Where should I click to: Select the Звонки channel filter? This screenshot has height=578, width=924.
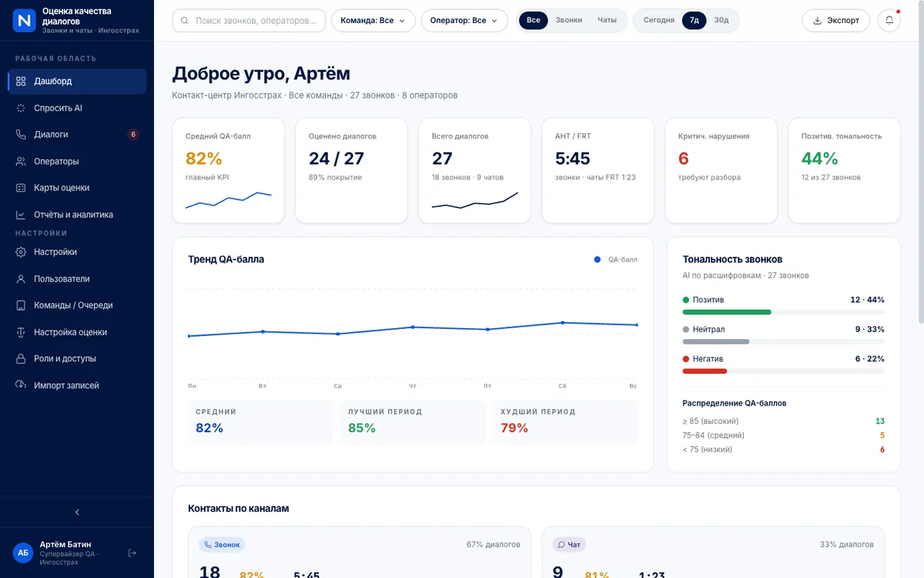click(569, 20)
